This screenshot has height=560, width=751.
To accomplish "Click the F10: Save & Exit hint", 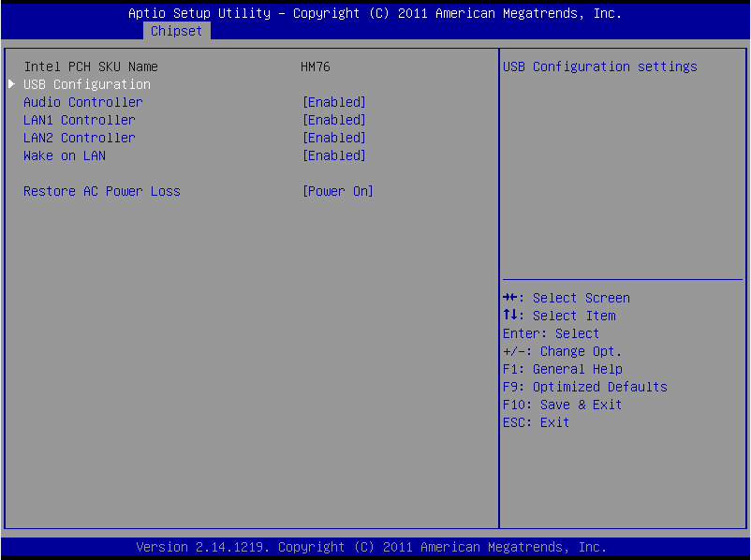I will click(x=562, y=405).
